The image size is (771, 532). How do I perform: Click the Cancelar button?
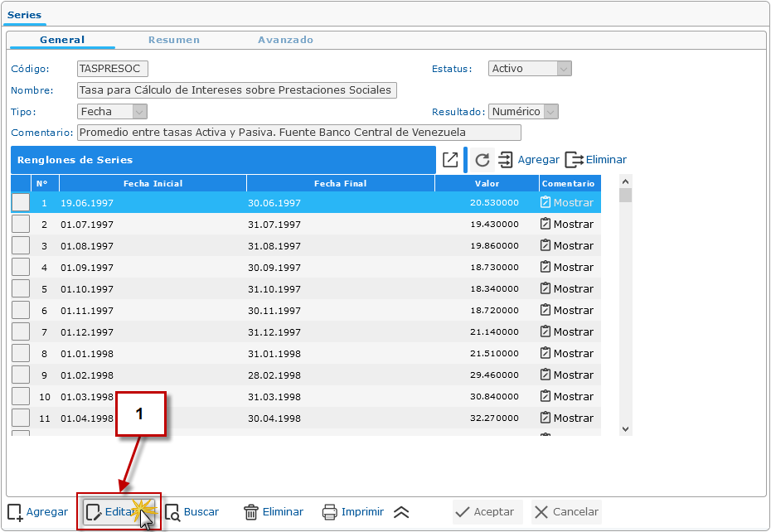(566, 512)
